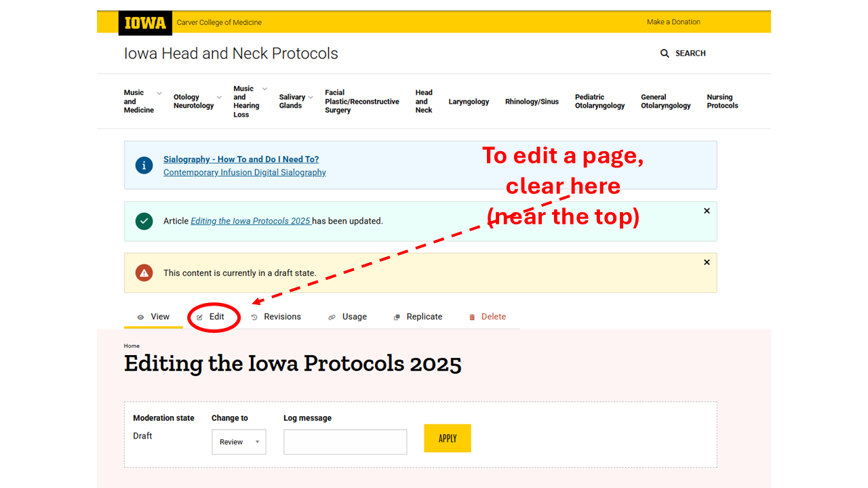Open search using the magnifier icon
Image resolution: width=868 pixels, height=488 pixels.
click(x=665, y=53)
